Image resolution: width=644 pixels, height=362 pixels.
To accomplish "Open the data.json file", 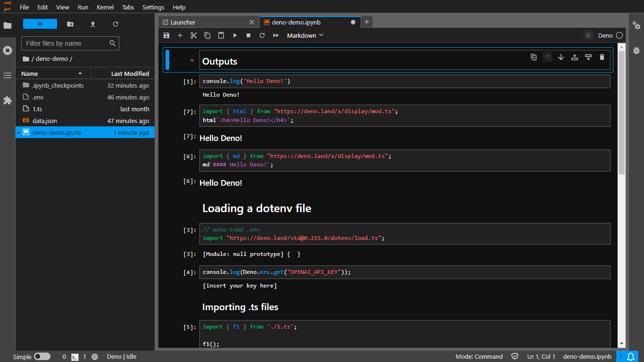I will pos(45,121).
